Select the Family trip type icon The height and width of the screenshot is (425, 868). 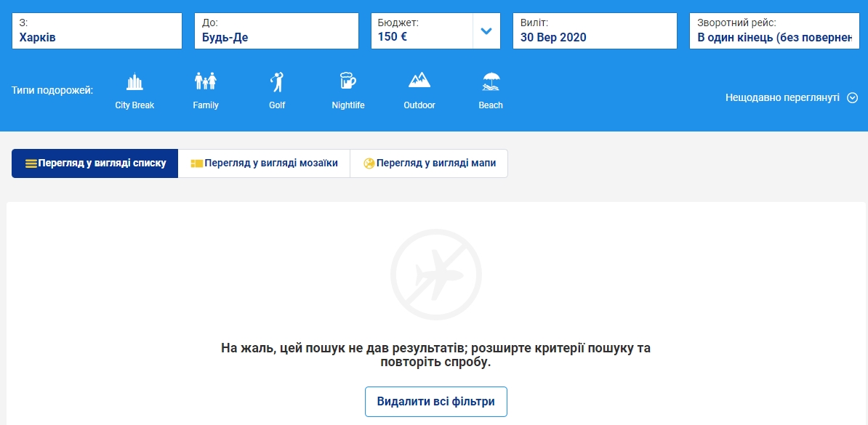point(205,81)
